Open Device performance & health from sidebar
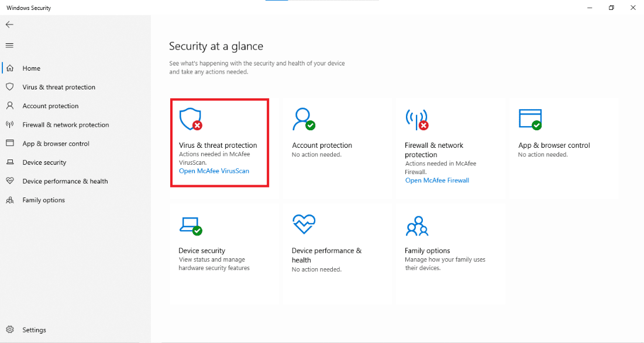Image resolution: width=644 pixels, height=343 pixels. click(64, 181)
